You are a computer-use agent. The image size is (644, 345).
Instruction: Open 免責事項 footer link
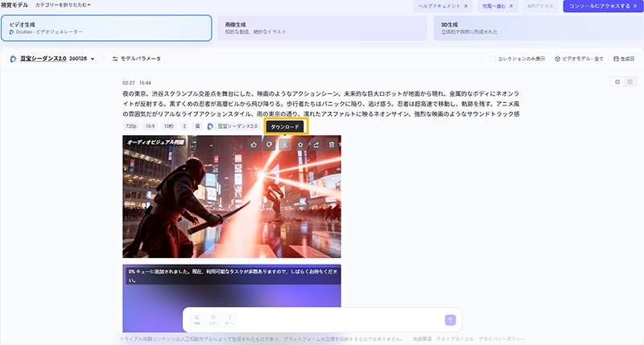tap(422, 339)
